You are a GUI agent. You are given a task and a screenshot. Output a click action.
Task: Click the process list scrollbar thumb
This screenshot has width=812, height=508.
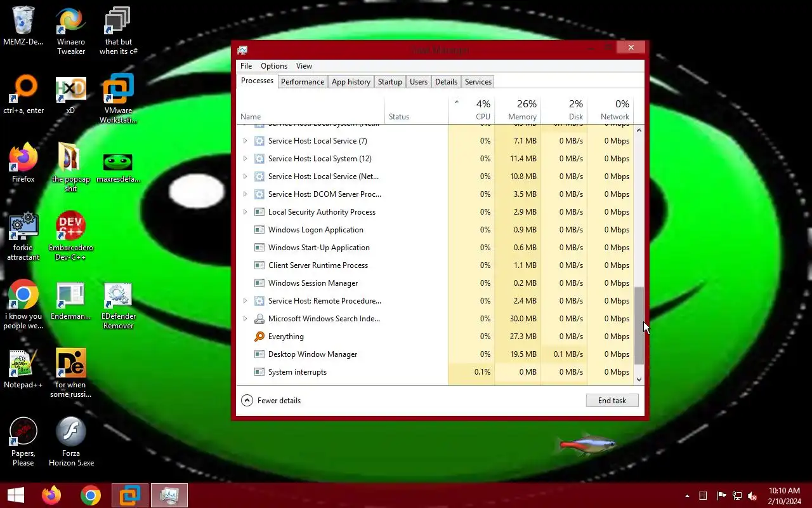[x=639, y=326]
